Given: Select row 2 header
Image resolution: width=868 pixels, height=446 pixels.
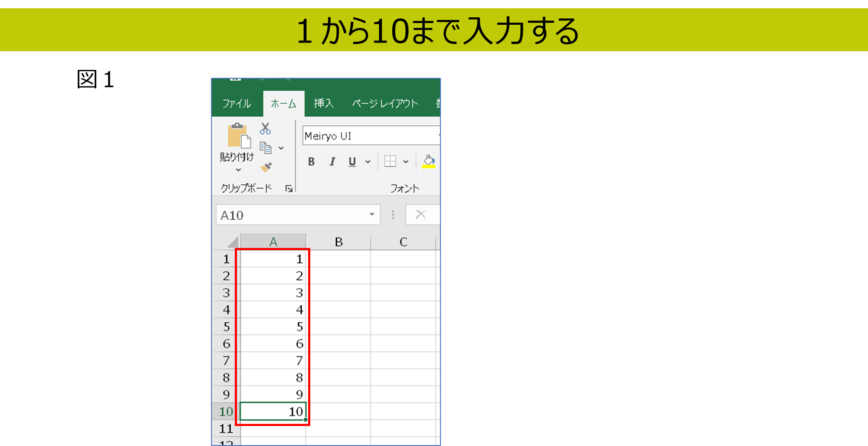Looking at the screenshot, I should [x=226, y=276].
